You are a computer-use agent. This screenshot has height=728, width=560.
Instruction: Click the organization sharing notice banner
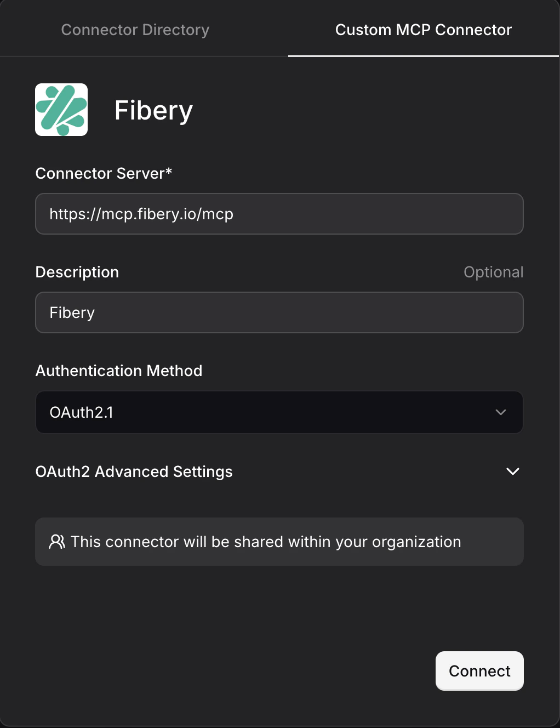coord(279,542)
